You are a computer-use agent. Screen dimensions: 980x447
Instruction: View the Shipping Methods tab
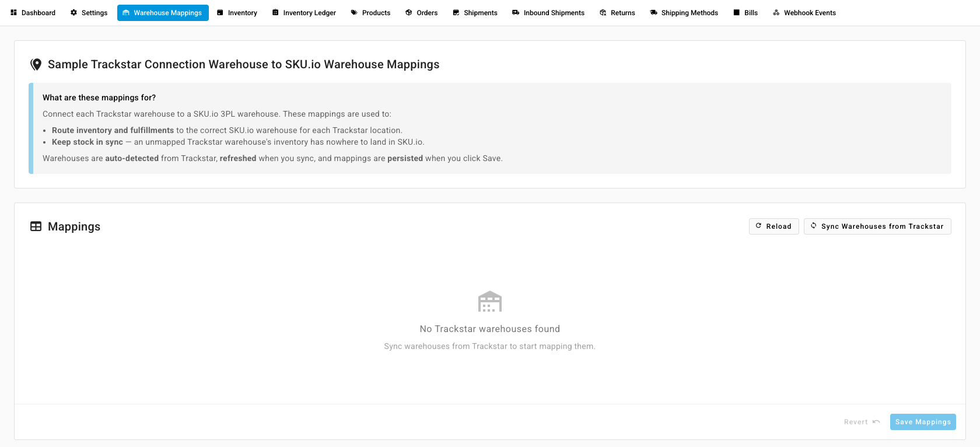[x=684, y=13]
